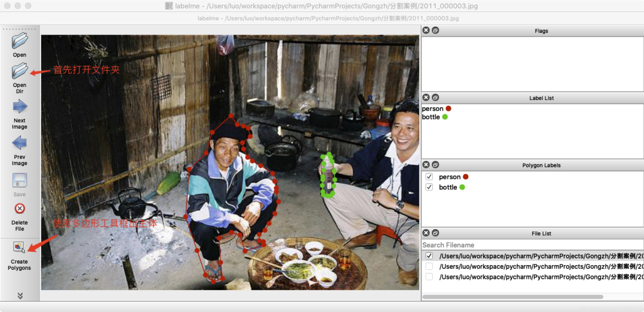Click the Save floppy disk icon
The image size is (644, 312).
click(x=20, y=180)
